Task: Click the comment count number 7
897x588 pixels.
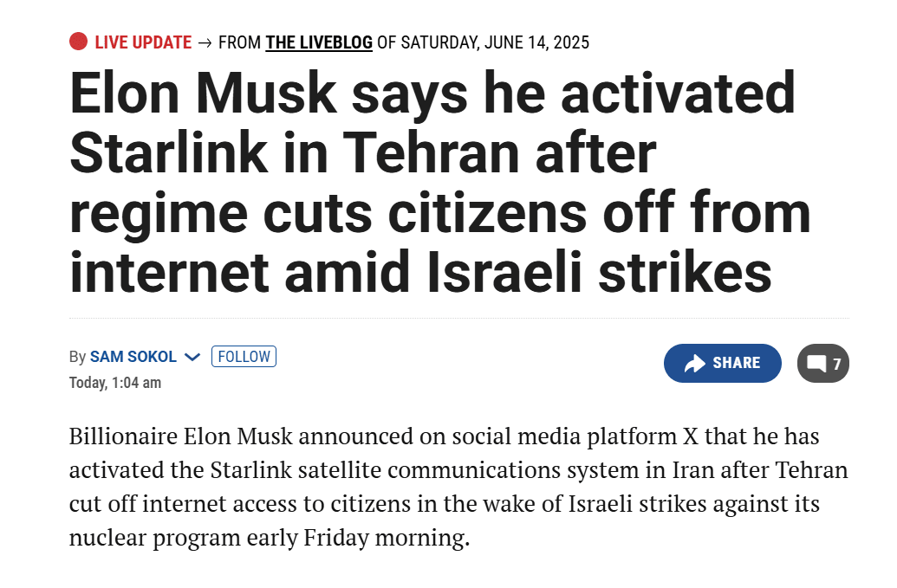Action: point(837,364)
